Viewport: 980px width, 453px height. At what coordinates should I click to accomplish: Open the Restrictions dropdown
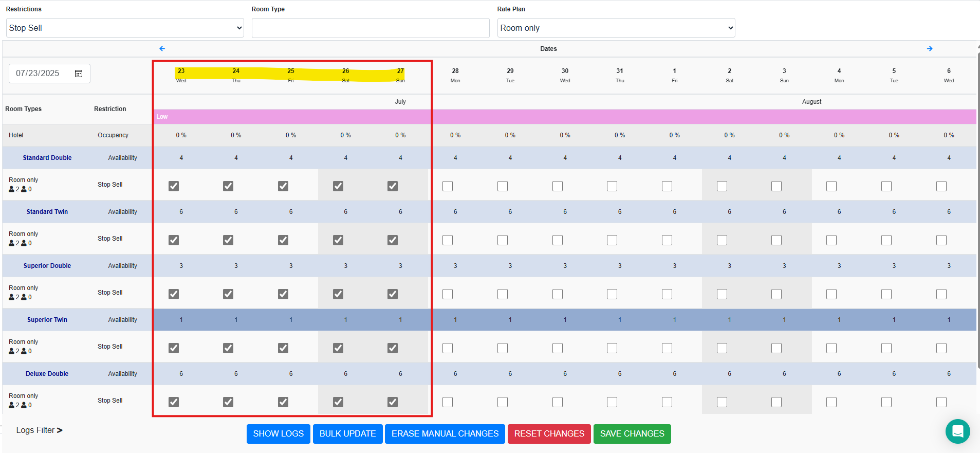tap(125, 28)
